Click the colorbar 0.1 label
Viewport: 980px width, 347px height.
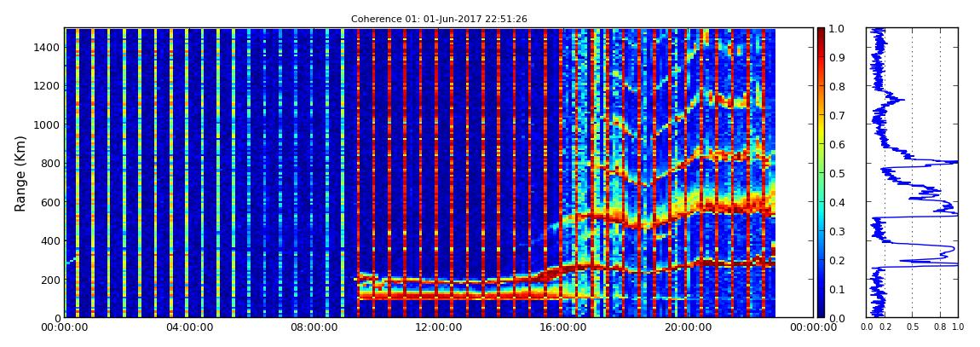point(839,290)
